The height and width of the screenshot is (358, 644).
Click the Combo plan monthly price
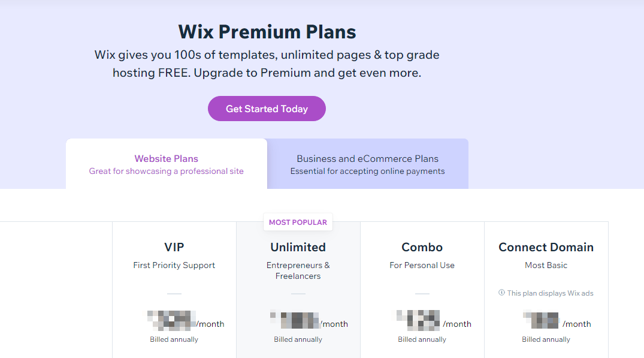tap(434, 321)
